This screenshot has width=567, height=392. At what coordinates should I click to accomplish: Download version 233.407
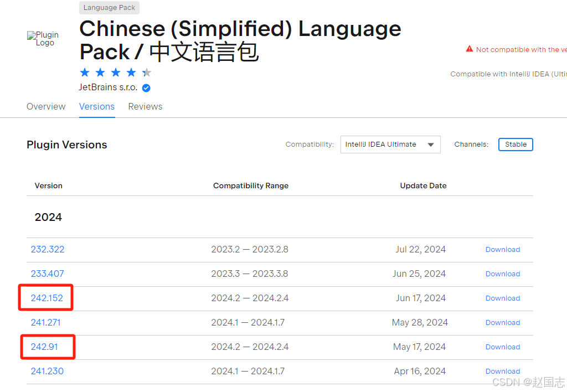(x=503, y=274)
